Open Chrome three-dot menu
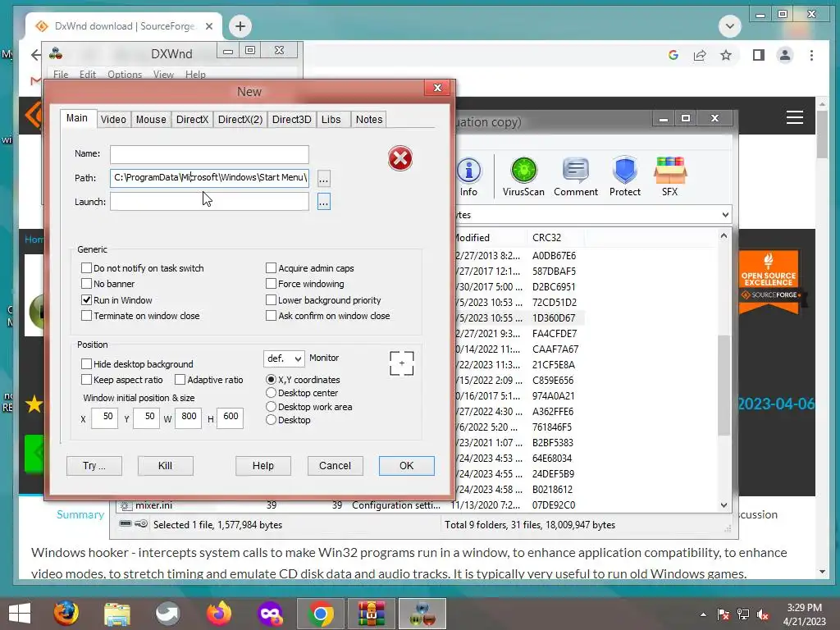The image size is (840, 630). (811, 55)
